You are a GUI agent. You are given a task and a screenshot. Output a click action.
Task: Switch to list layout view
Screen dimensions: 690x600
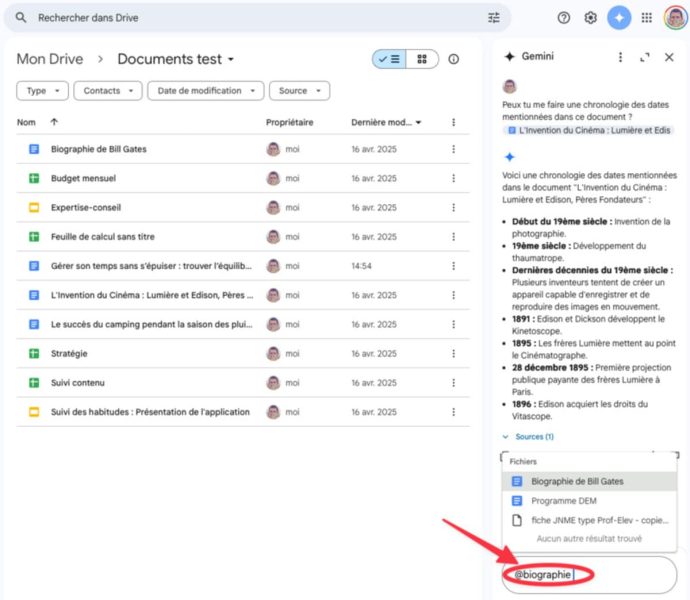(389, 59)
